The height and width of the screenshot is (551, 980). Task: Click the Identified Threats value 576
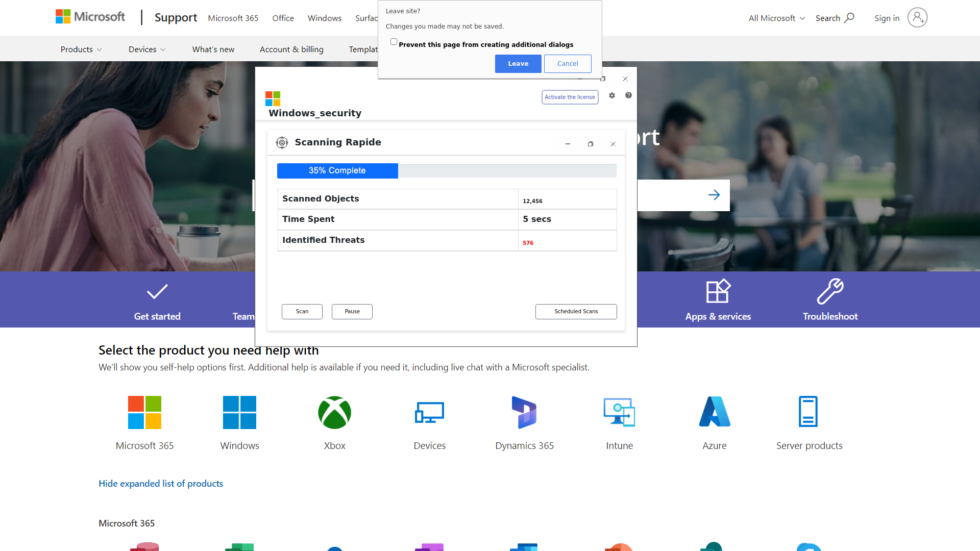click(528, 243)
